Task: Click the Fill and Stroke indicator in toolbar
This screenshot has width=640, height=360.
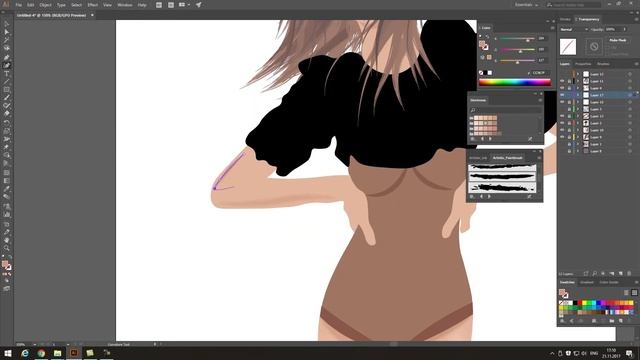Action: (7, 266)
